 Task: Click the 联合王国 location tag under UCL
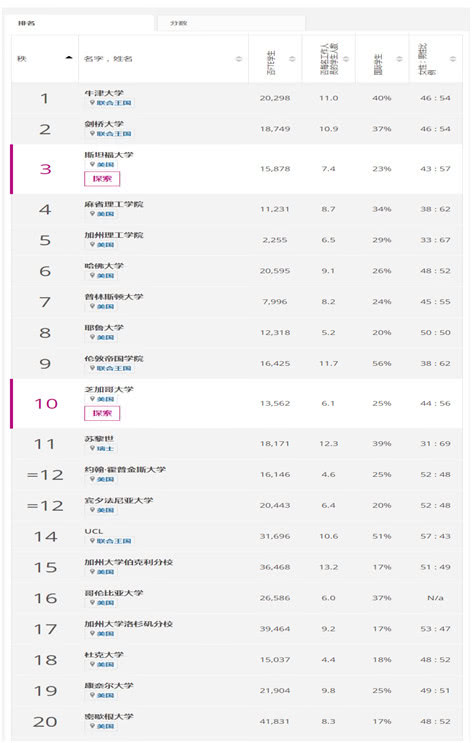(x=111, y=541)
